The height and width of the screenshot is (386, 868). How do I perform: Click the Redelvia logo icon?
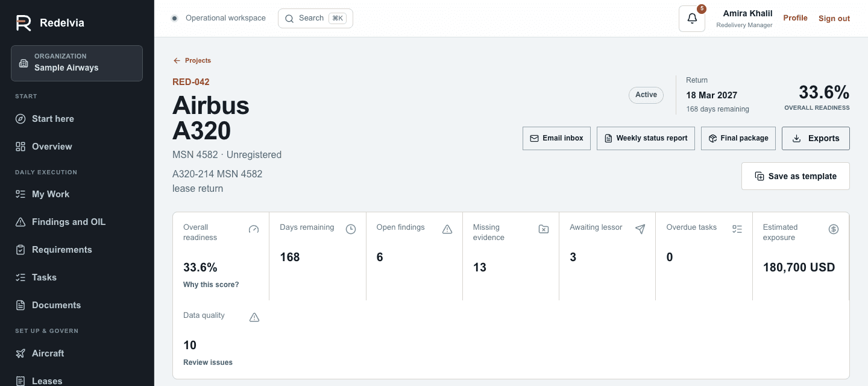point(24,23)
